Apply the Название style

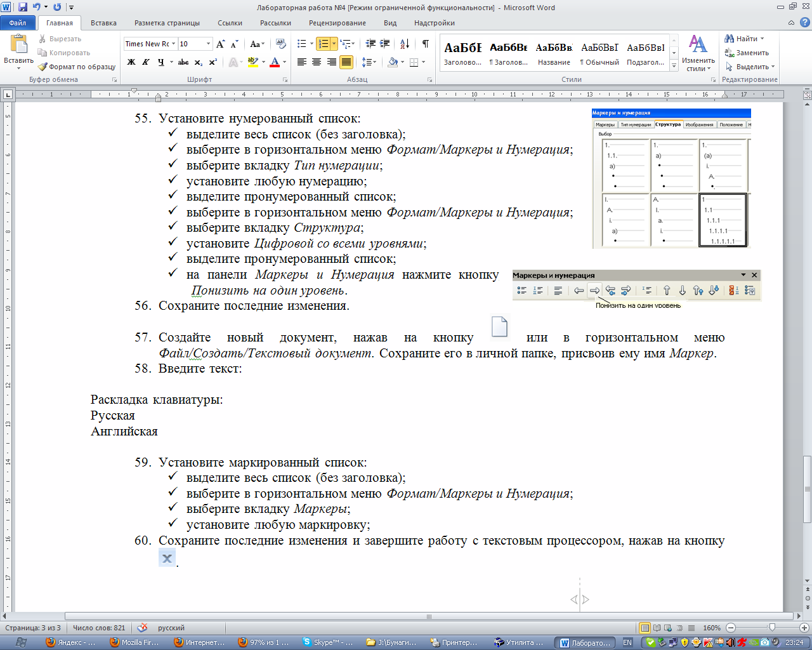click(x=554, y=53)
